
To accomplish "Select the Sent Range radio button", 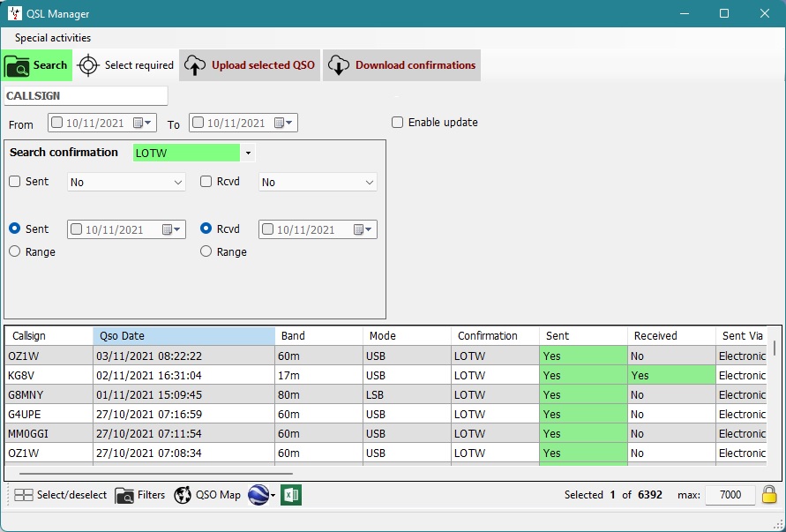I will [x=15, y=251].
